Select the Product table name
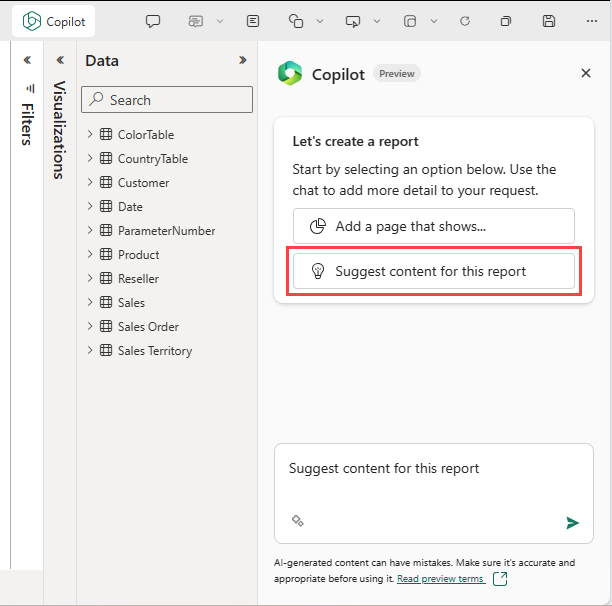Viewport: 612px width, 606px height. pos(139,255)
